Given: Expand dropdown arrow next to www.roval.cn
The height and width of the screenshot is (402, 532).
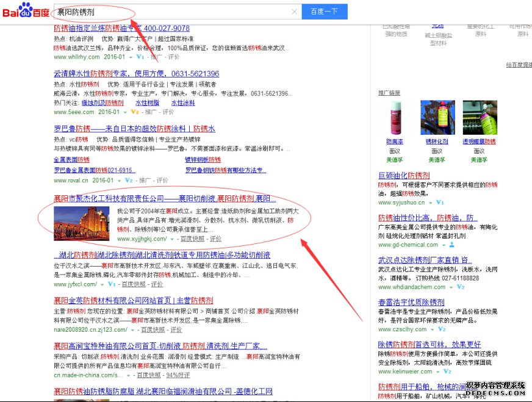Looking at the screenshot, I should click(x=119, y=181).
